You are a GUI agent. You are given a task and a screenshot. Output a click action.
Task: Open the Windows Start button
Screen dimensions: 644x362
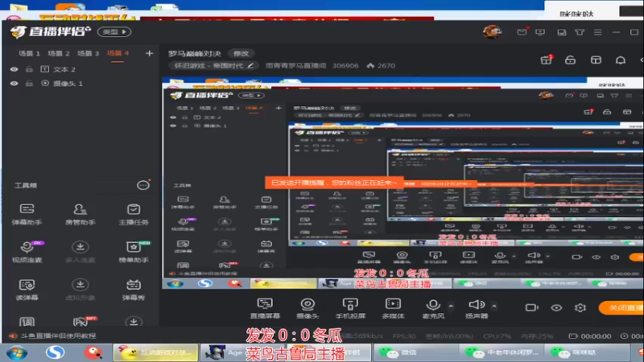click(x=17, y=352)
